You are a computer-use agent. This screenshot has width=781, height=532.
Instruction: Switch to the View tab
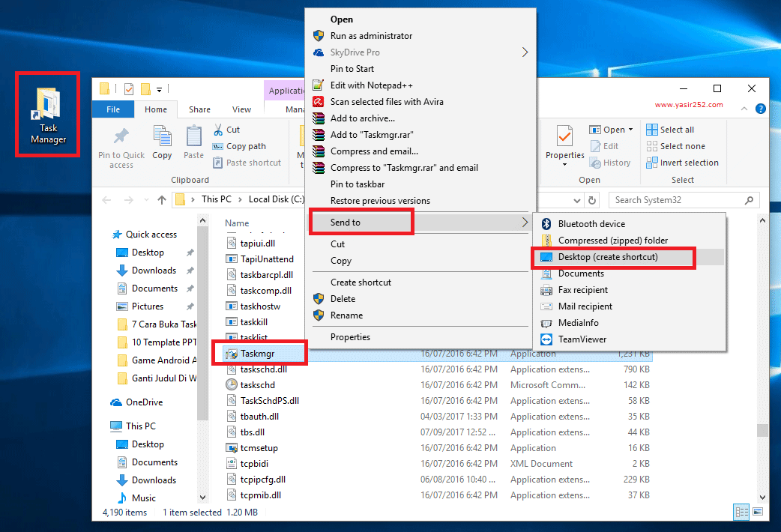pos(241,109)
